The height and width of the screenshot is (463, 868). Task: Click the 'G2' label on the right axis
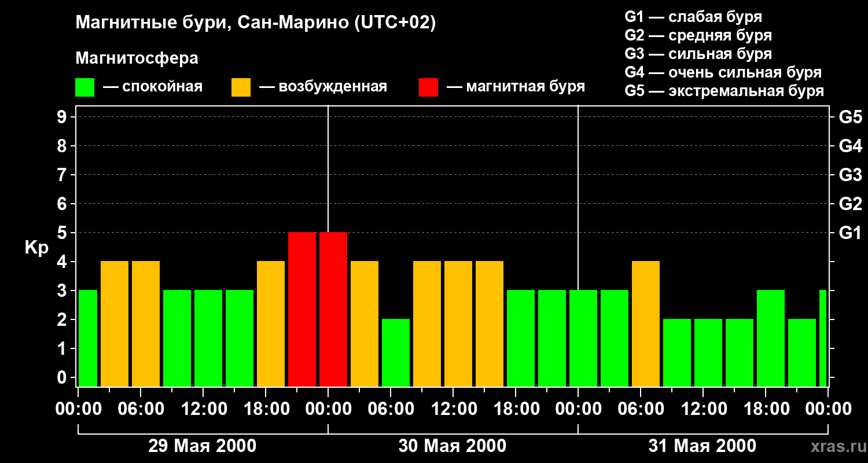pyautogui.click(x=850, y=204)
